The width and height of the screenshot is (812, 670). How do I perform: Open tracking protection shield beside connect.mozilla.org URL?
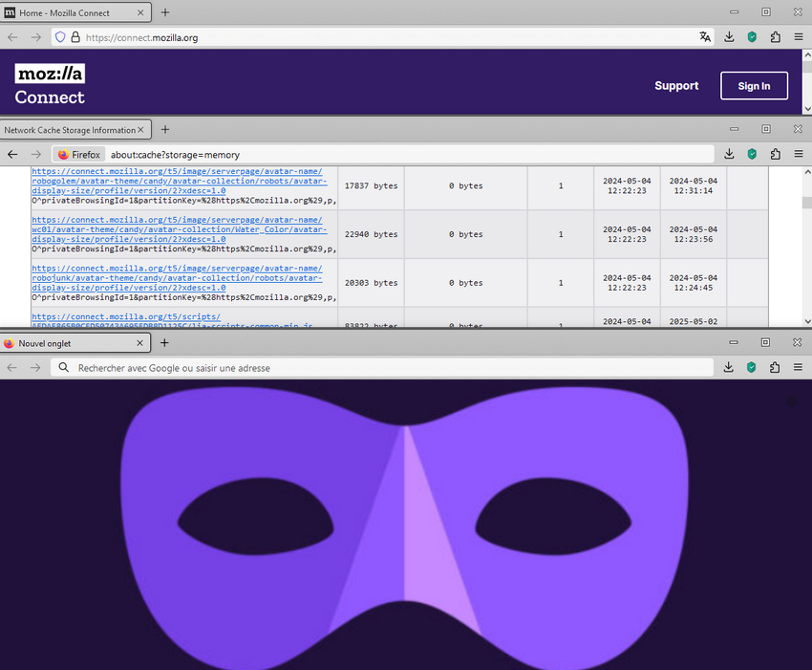click(x=59, y=37)
